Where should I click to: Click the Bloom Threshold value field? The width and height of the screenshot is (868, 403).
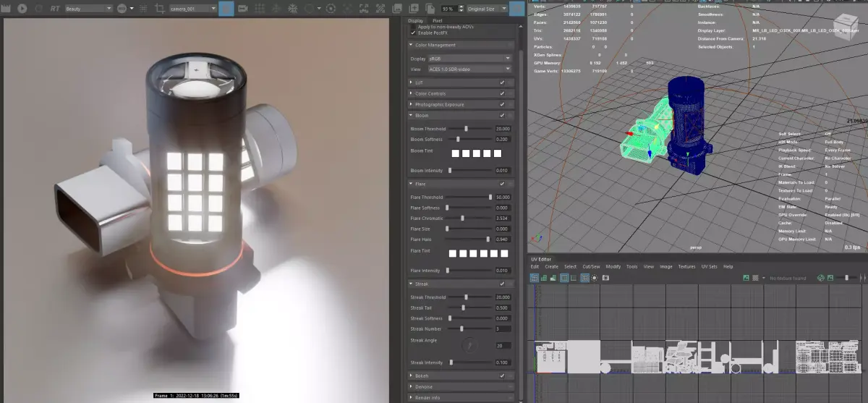[x=503, y=128]
